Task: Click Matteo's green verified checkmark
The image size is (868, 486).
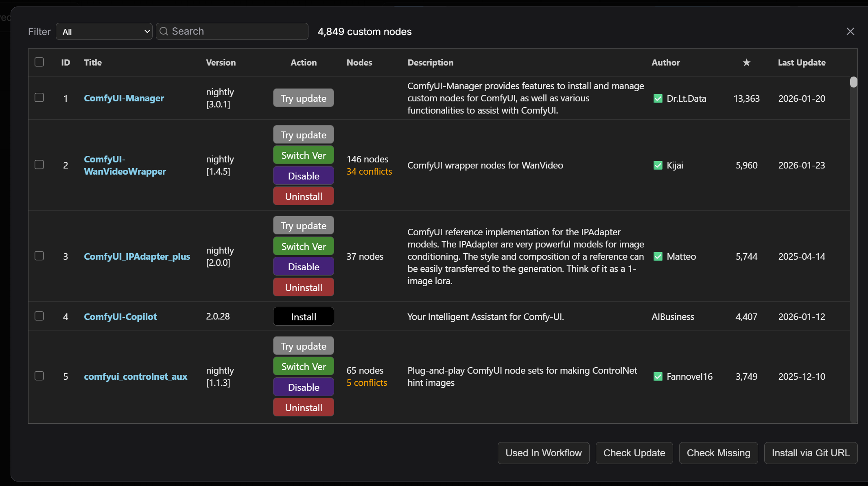Action: 658,256
